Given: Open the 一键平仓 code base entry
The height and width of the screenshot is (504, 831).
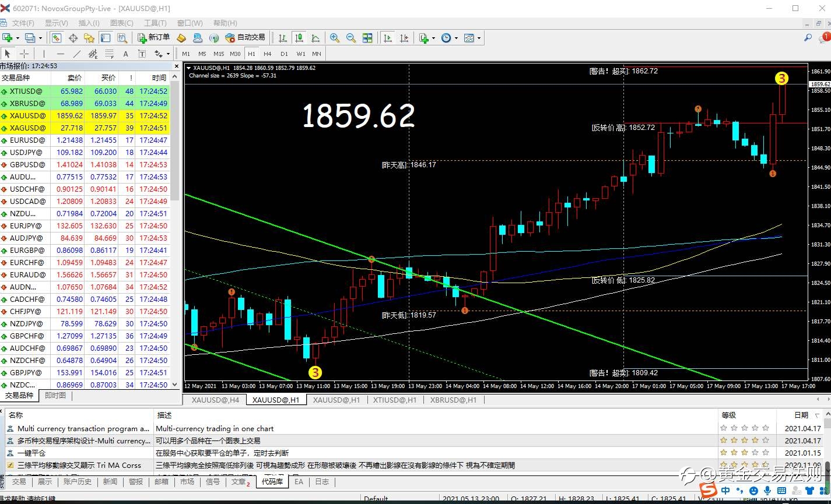Looking at the screenshot, I should [31, 453].
